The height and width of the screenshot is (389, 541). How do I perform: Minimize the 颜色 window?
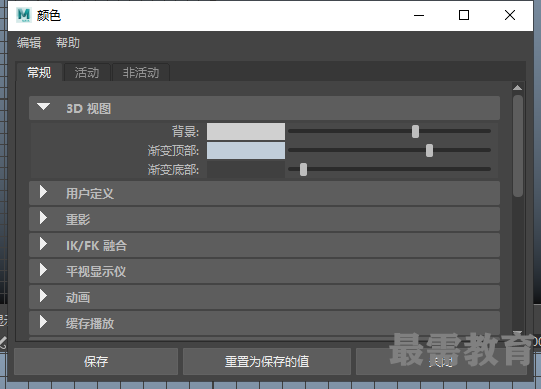tap(419, 15)
